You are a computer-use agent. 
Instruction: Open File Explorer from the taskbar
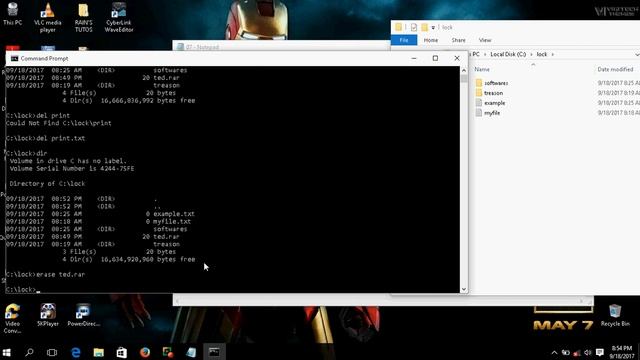(x=98, y=352)
